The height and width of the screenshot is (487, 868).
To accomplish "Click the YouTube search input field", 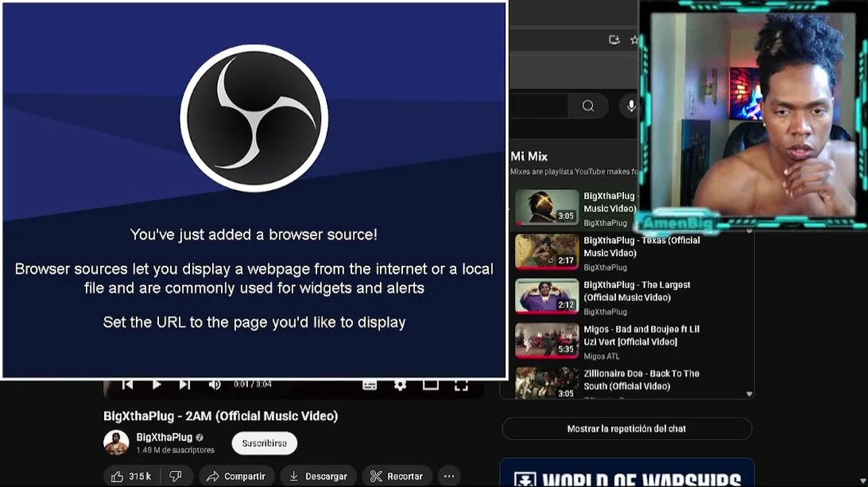I will [539, 106].
